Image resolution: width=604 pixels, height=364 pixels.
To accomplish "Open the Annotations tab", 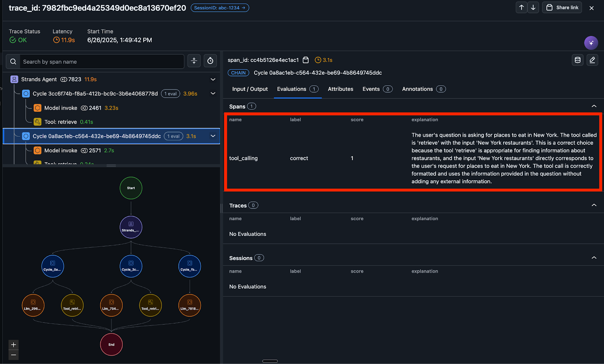I will click(424, 89).
